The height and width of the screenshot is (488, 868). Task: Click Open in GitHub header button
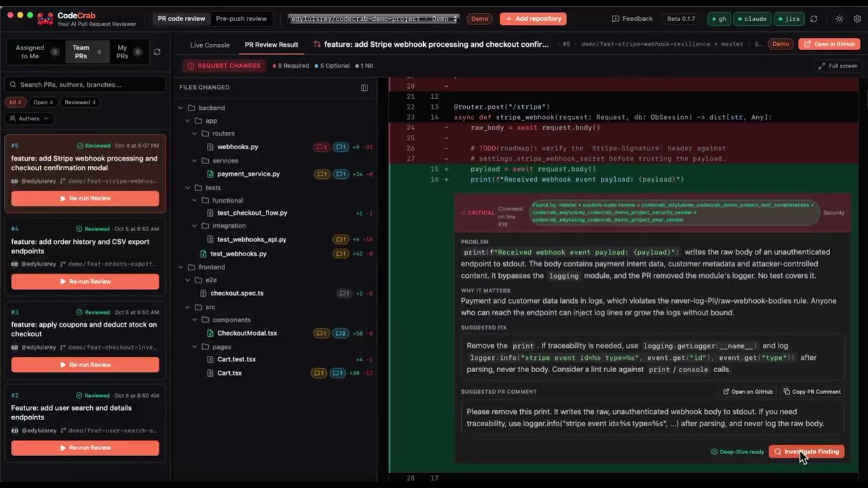829,44
